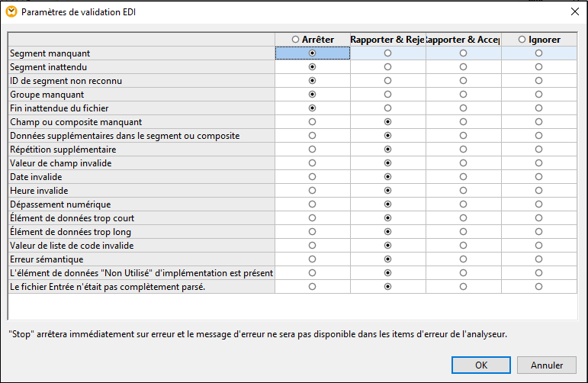The height and width of the screenshot is (383, 588).
Task: Close the Paramètres de validation EDI dialog
Action: pos(575,11)
